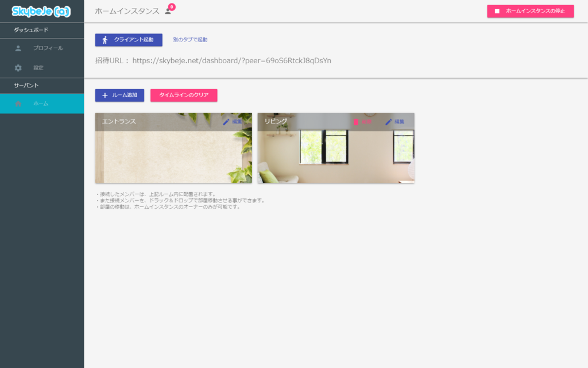This screenshot has height=368, width=588.
Task: Click the 招待URL label
Action: [112, 61]
